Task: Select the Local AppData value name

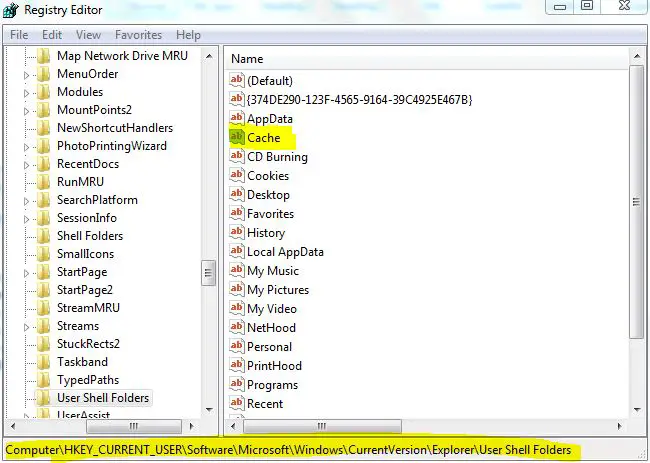Action: point(285,252)
